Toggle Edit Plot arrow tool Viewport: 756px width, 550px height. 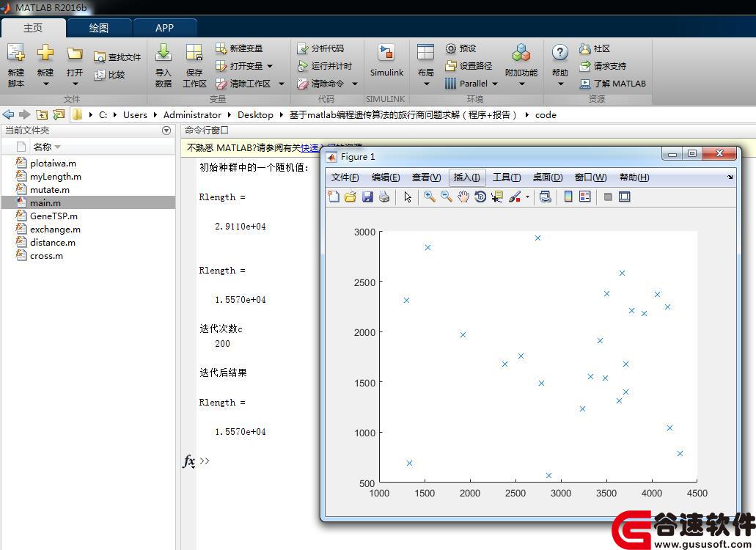tap(408, 197)
